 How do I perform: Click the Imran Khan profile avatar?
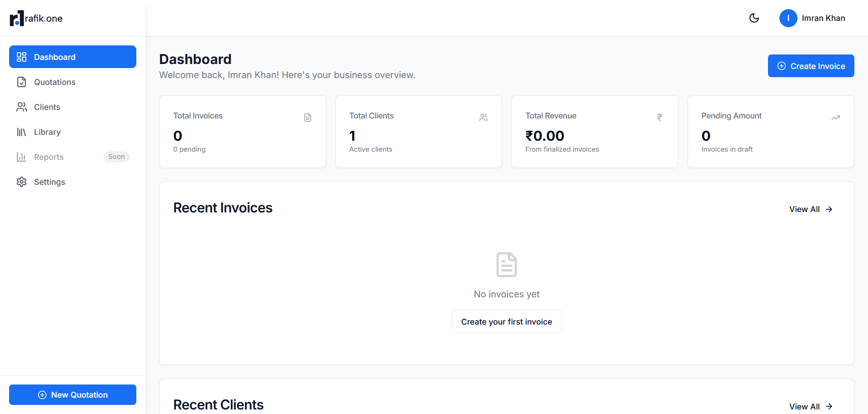pyautogui.click(x=788, y=18)
